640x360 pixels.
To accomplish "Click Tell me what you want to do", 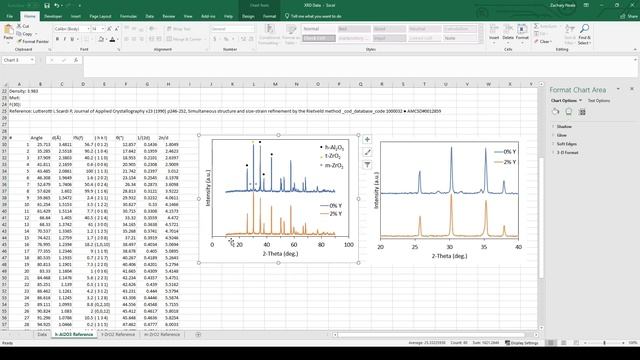I will 313,16.
